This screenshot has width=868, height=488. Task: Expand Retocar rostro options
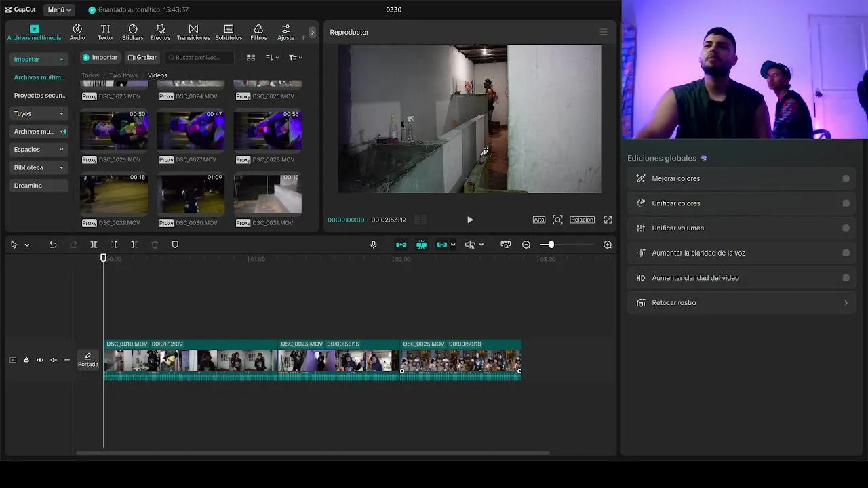[846, 303]
